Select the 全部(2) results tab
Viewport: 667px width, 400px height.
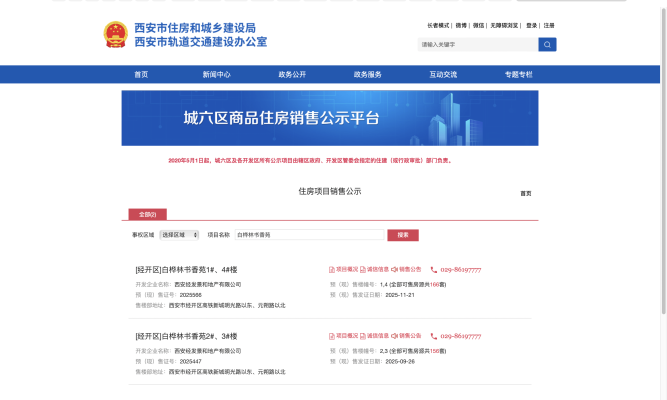click(147, 214)
